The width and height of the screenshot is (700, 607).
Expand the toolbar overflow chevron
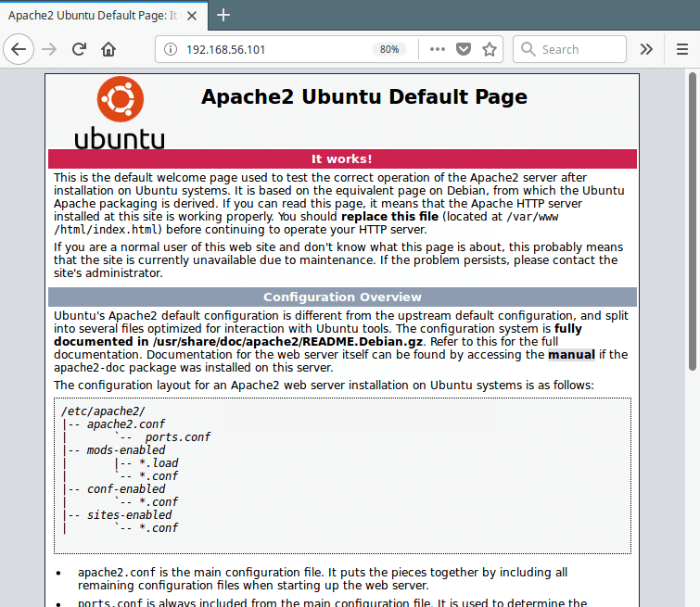(647, 49)
